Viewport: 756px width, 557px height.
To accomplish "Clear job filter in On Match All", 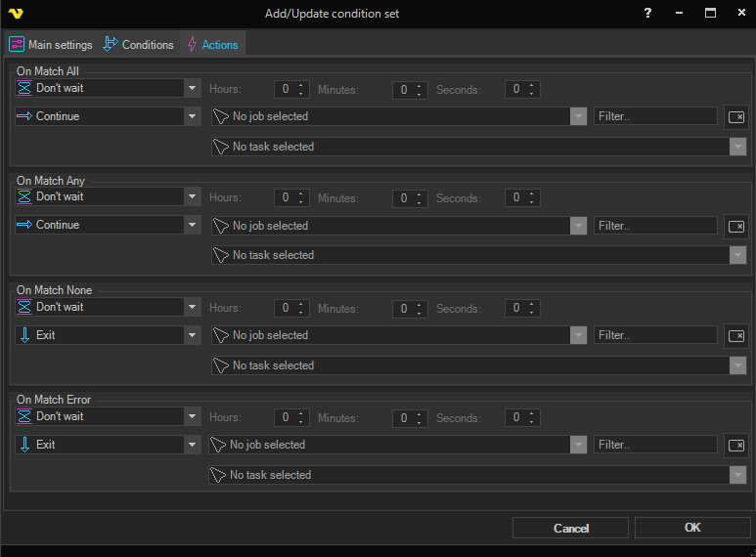I will coord(735,117).
